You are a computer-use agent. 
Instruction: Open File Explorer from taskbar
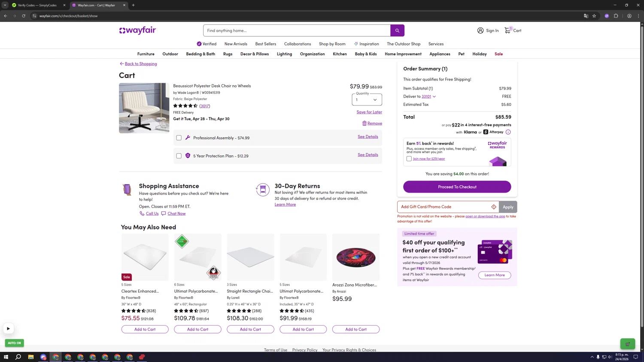(31, 357)
